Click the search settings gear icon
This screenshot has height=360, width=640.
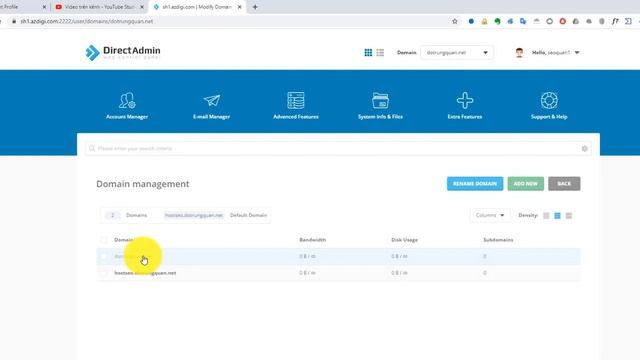584,149
